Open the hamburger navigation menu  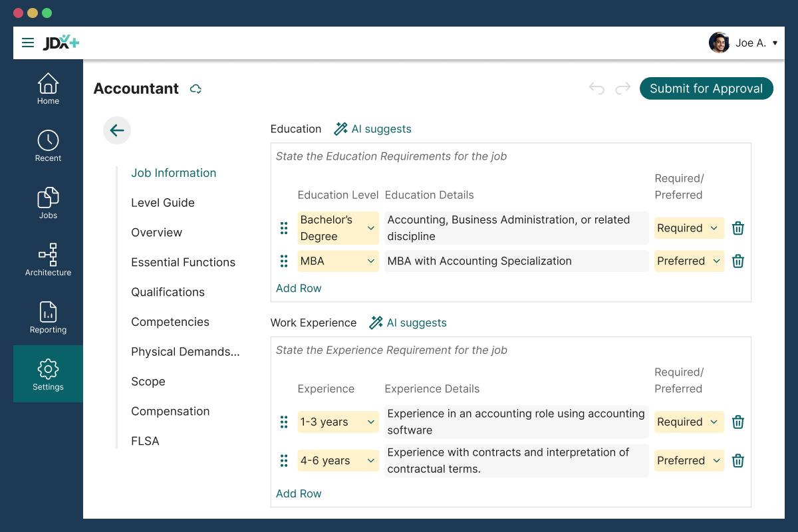click(28, 42)
